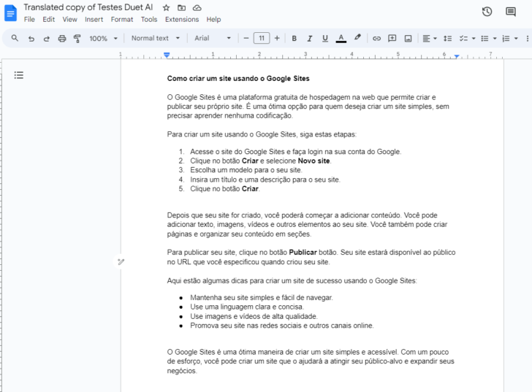532x392 pixels.
Task: Open version history clock icon
Action: click(487, 12)
